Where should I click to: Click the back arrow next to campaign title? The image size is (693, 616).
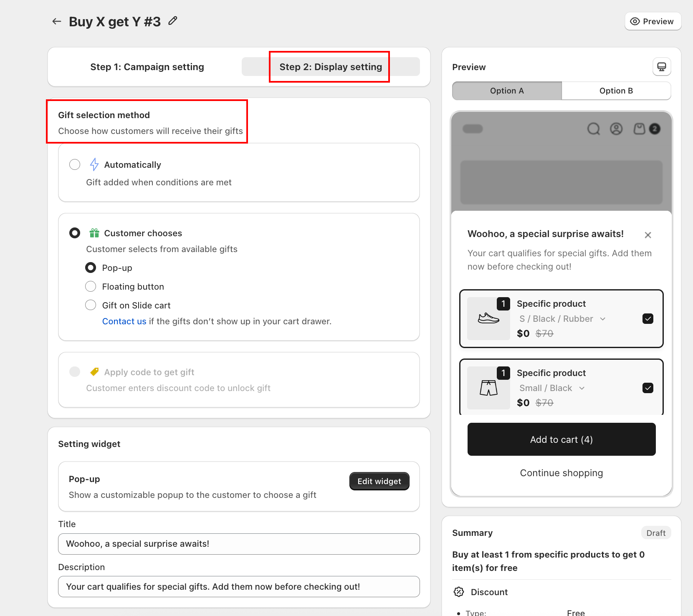[57, 21]
